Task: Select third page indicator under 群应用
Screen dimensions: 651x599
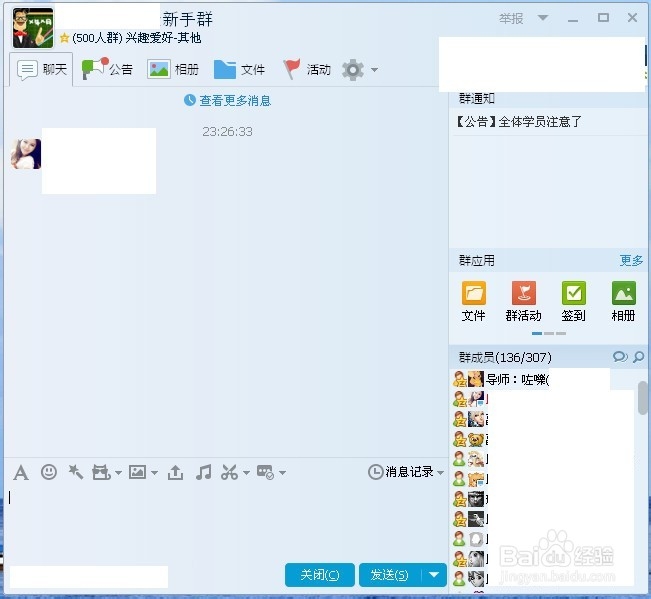Action: click(x=561, y=333)
